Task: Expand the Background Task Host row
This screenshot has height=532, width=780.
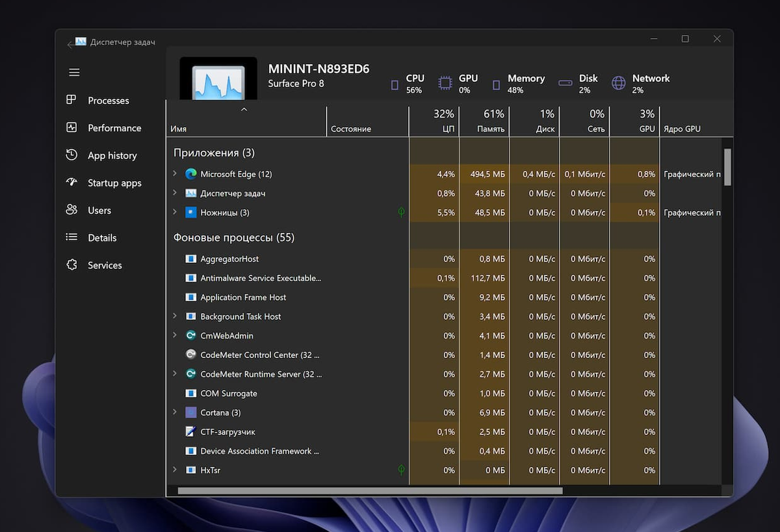Action: coord(175,316)
